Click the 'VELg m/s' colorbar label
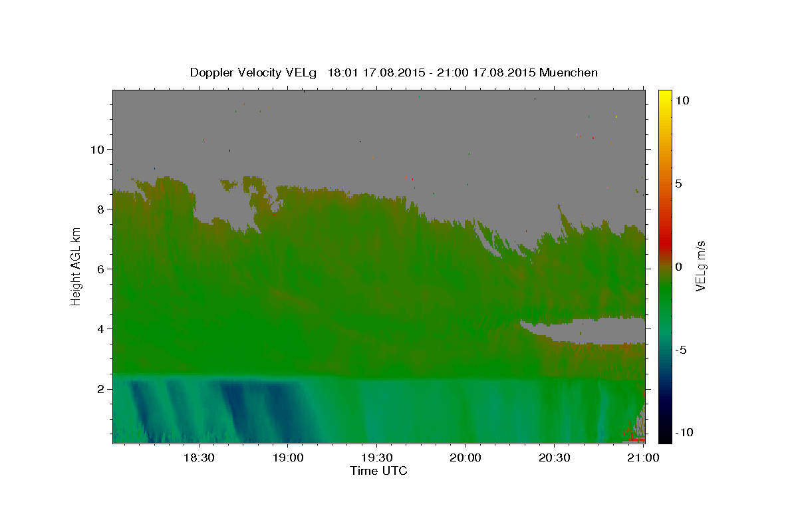 point(700,267)
